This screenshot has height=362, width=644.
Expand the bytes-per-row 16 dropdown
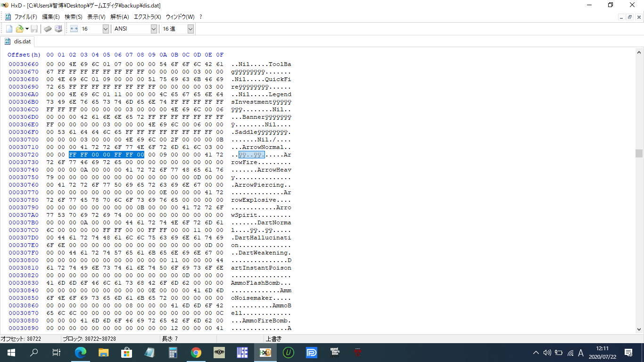(x=106, y=29)
